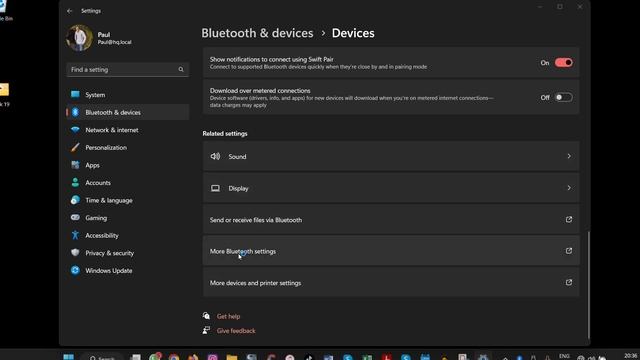Viewport: 640px width, 360px height.
Task: Open Sound related settings
Action: click(391, 156)
